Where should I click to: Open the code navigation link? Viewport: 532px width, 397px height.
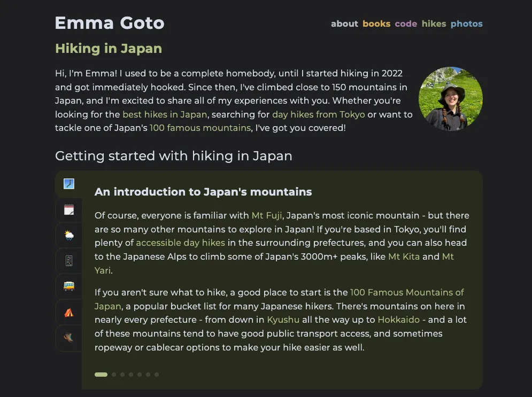pyautogui.click(x=406, y=24)
